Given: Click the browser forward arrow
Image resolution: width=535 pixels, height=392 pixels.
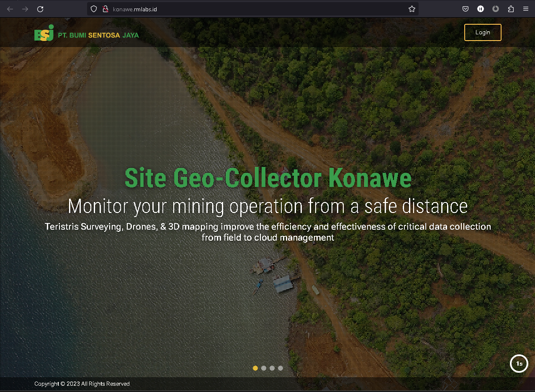Looking at the screenshot, I should [25, 9].
